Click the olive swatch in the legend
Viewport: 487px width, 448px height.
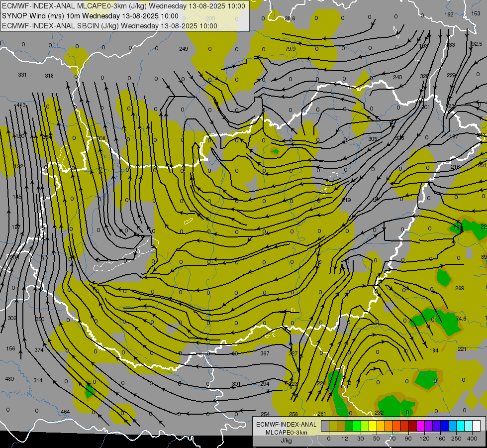click(x=333, y=426)
